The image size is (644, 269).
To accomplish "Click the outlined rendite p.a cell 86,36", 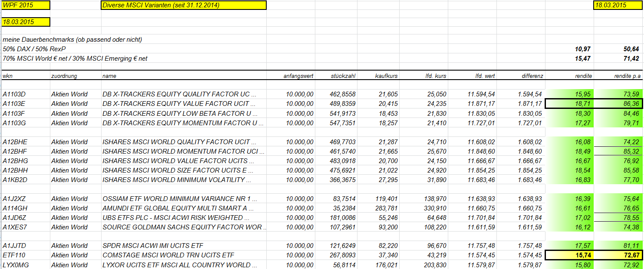I will click(618, 104).
